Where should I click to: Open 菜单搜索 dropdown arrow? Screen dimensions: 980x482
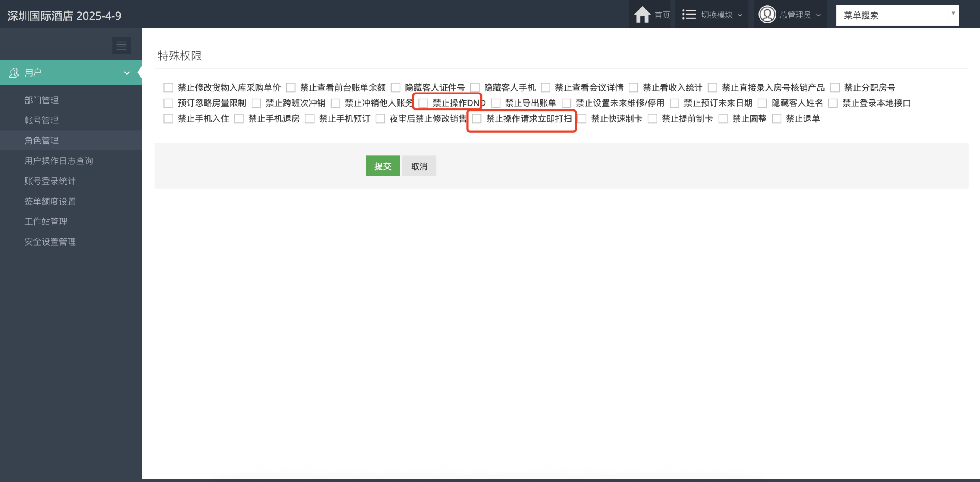(x=953, y=13)
